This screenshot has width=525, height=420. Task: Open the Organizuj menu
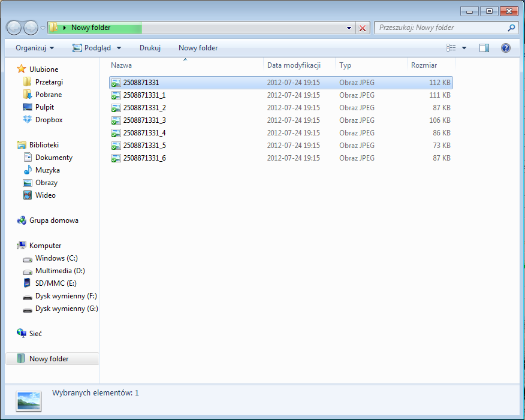point(35,48)
